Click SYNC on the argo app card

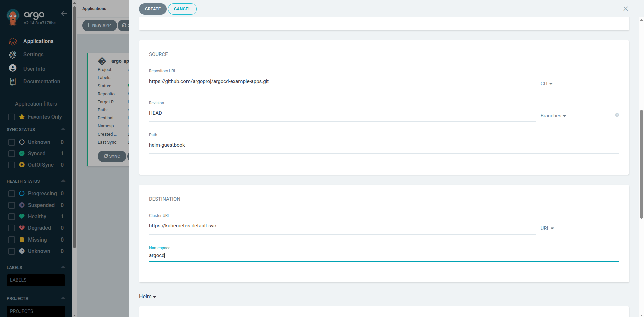coord(112,156)
